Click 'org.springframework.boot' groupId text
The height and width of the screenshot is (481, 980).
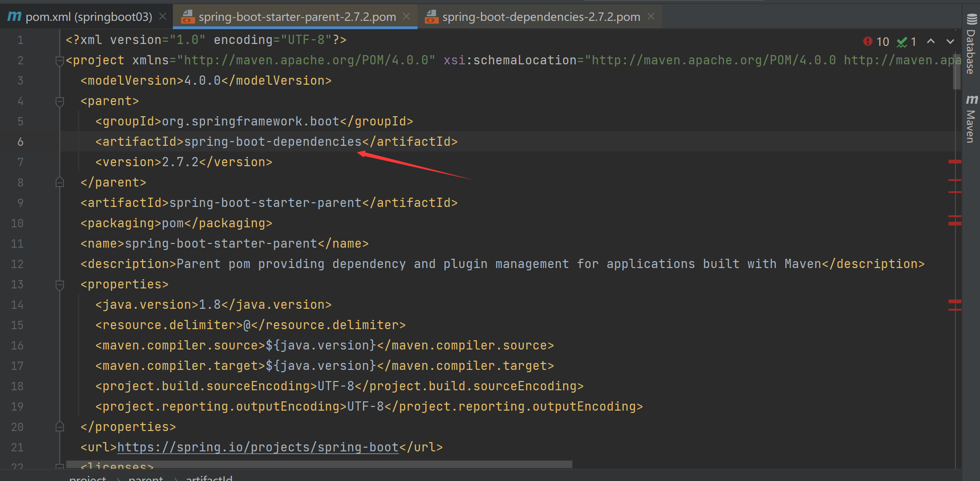pyautogui.click(x=251, y=121)
